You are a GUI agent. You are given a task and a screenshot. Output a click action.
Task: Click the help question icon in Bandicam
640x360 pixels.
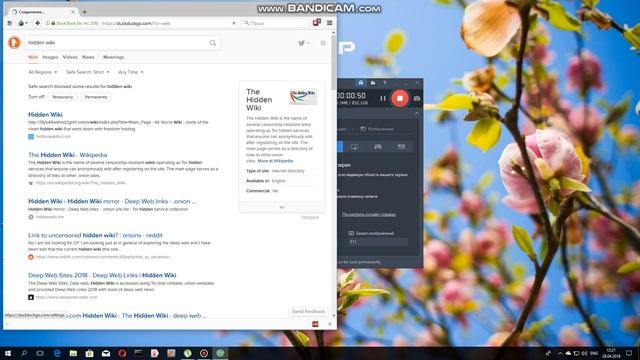384,83
